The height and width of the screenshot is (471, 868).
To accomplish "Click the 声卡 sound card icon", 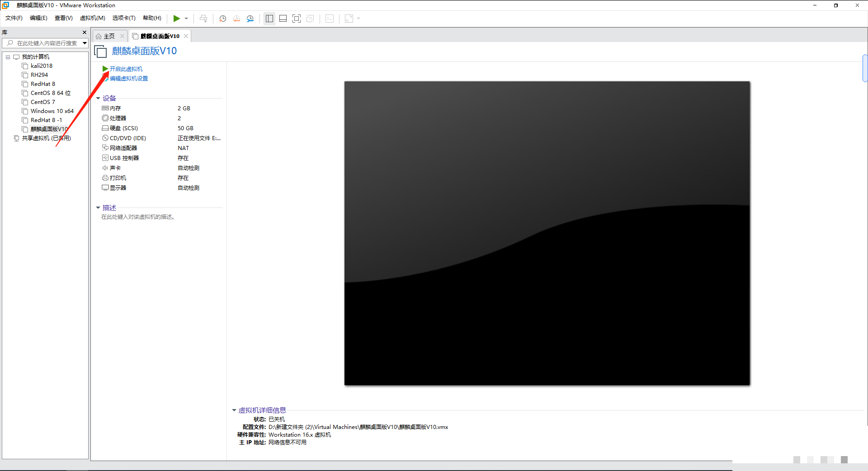I will pyautogui.click(x=105, y=168).
